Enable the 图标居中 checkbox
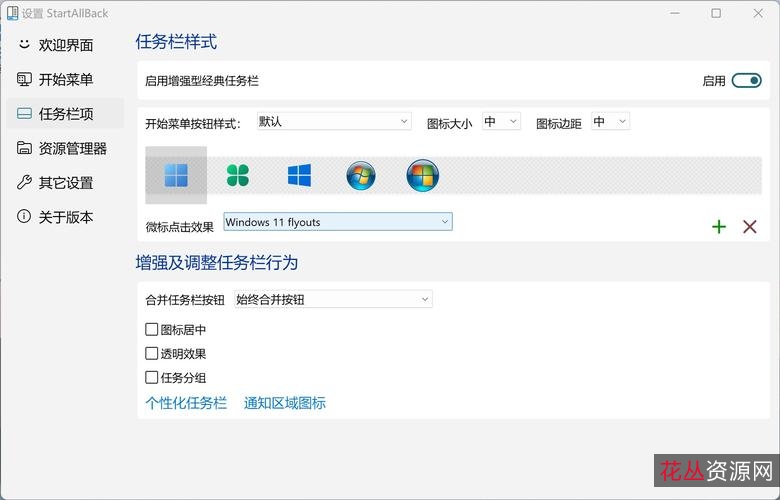The height and width of the screenshot is (500, 780). pos(152,329)
